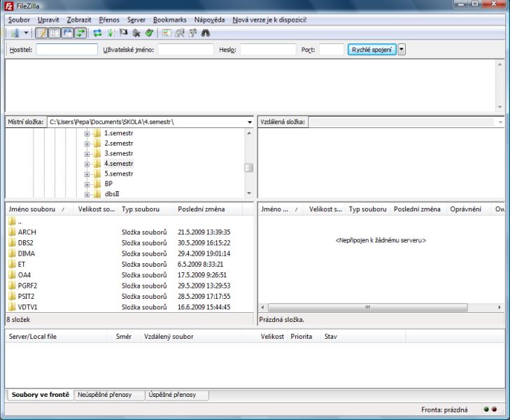Toggle the message log display
Viewport: 510px width, 420px height.
pyautogui.click(x=42, y=33)
